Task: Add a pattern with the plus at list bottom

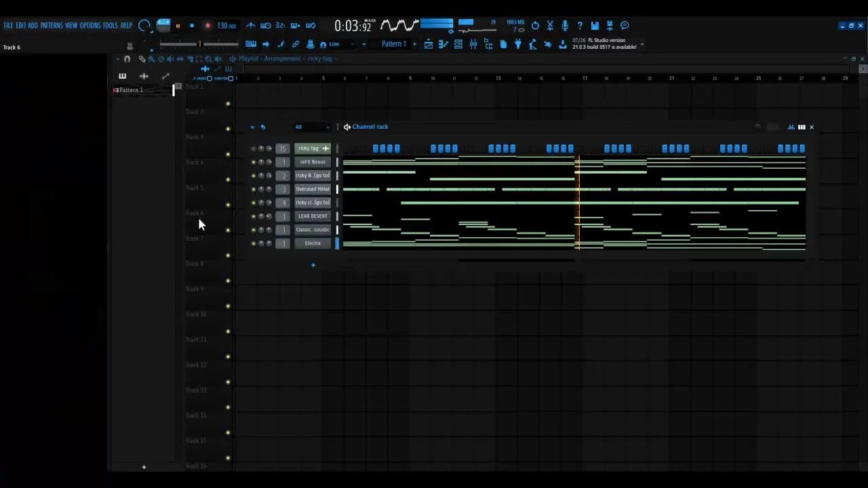Action: pos(144,467)
